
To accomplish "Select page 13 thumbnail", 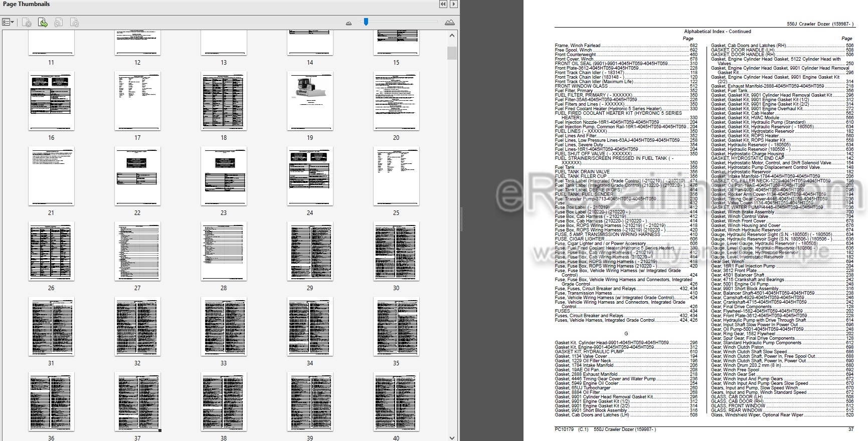I will tap(224, 43).
